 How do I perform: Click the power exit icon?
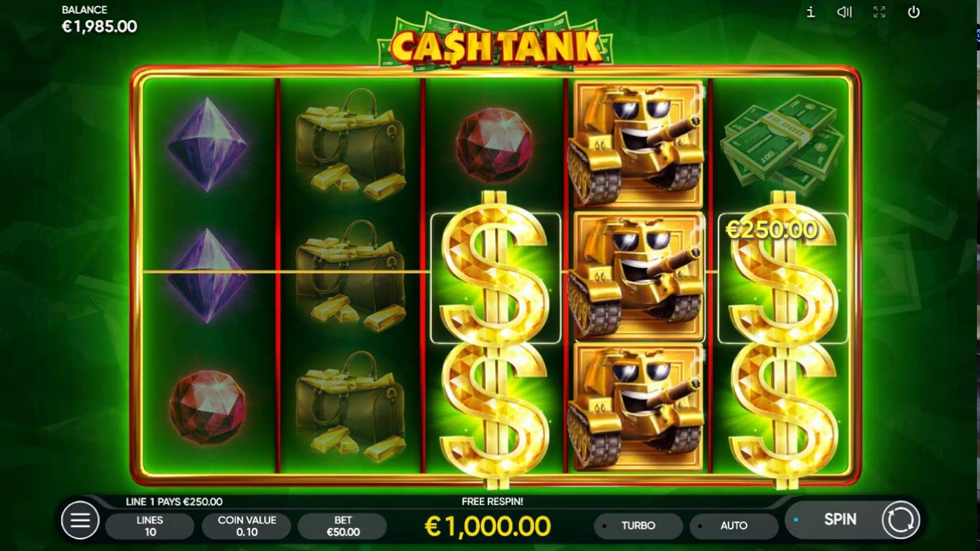(913, 12)
